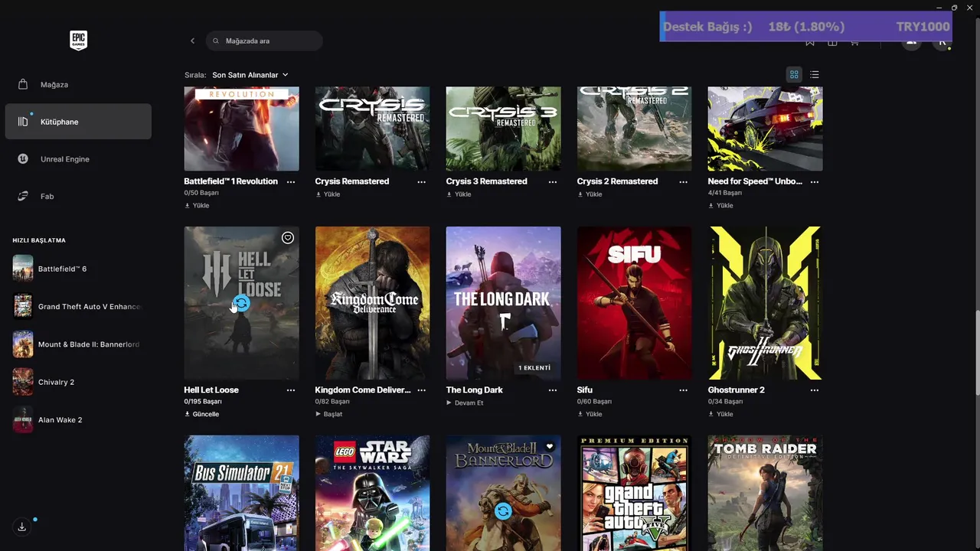This screenshot has width=980, height=551.
Task: Click the update sync icon on Bannerlord cover
Action: 503,511
